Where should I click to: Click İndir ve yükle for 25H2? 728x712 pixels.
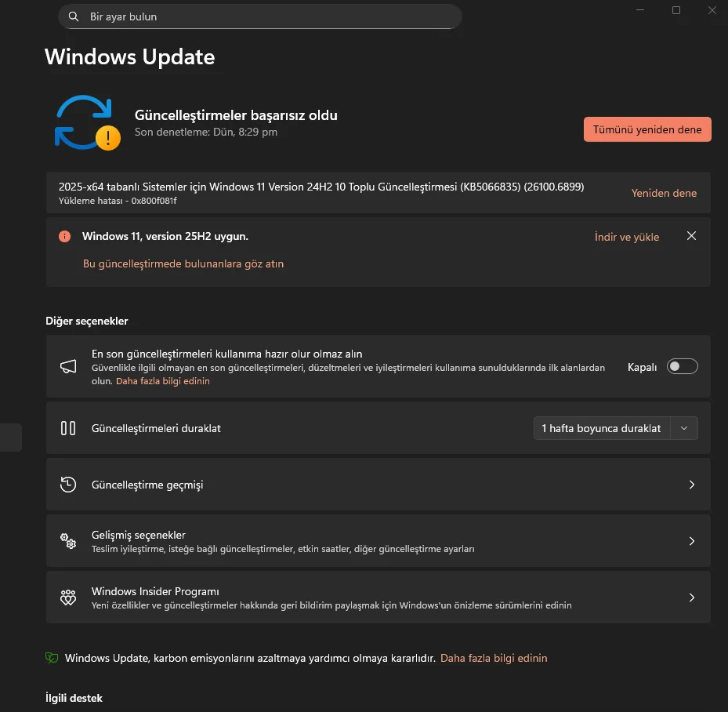point(627,237)
